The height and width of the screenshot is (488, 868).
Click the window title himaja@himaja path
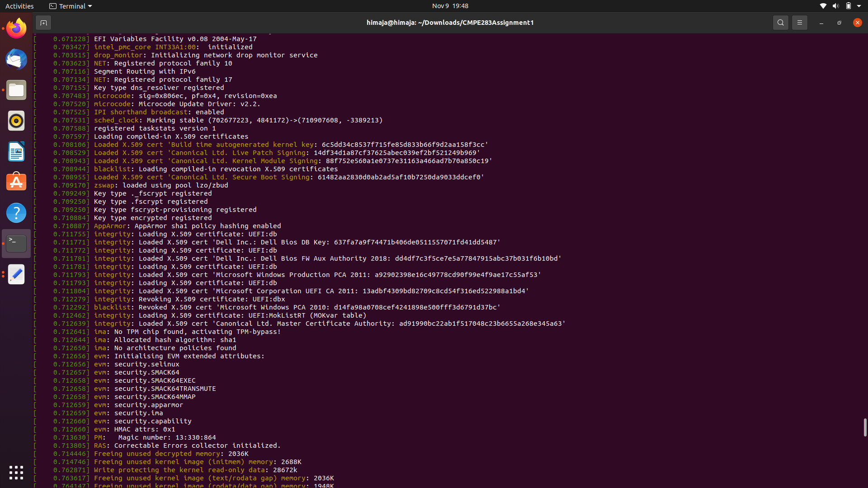450,23
